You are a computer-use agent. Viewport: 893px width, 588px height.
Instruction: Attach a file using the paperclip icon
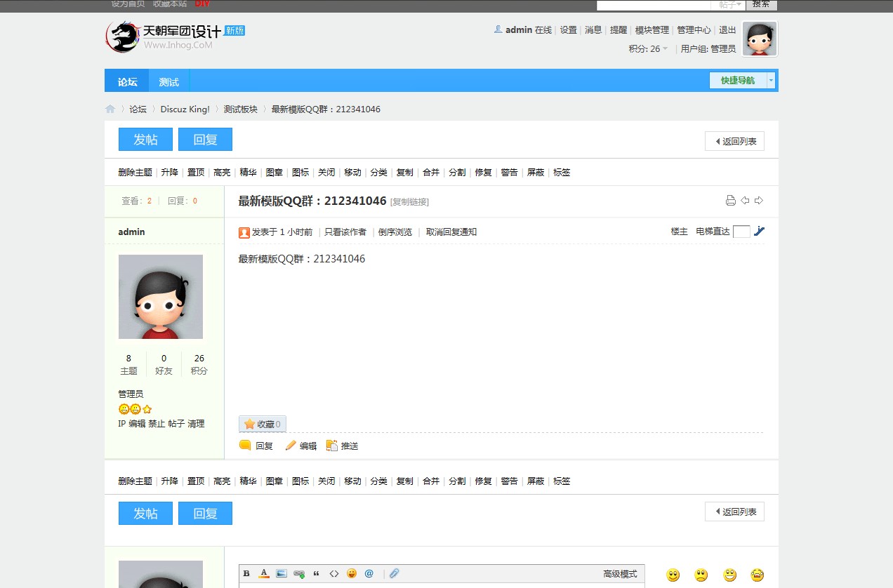(394, 573)
